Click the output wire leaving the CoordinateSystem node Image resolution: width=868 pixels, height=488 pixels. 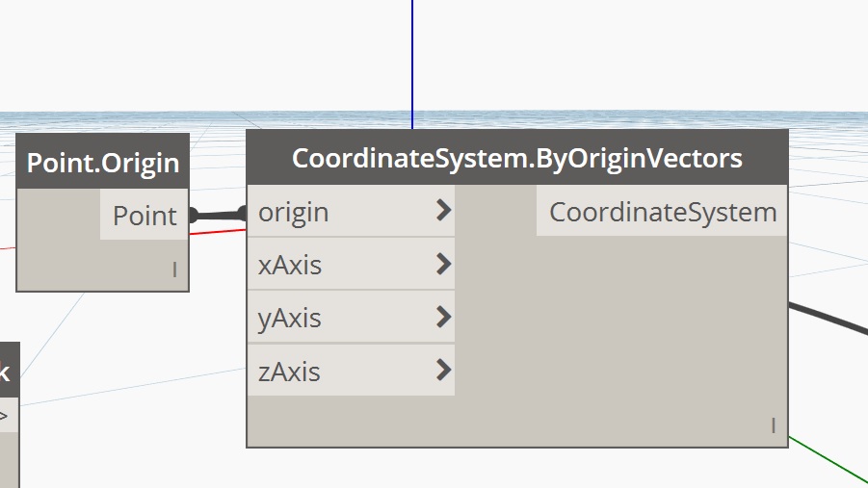(829, 319)
